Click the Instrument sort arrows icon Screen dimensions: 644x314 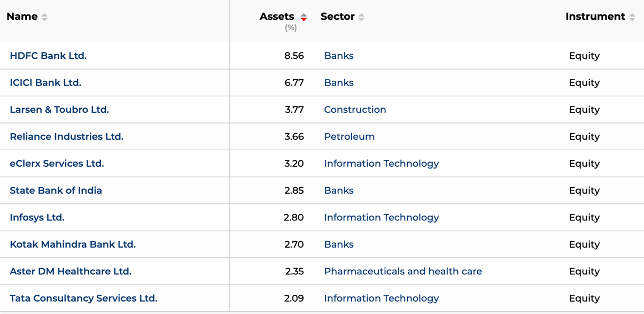[632, 17]
